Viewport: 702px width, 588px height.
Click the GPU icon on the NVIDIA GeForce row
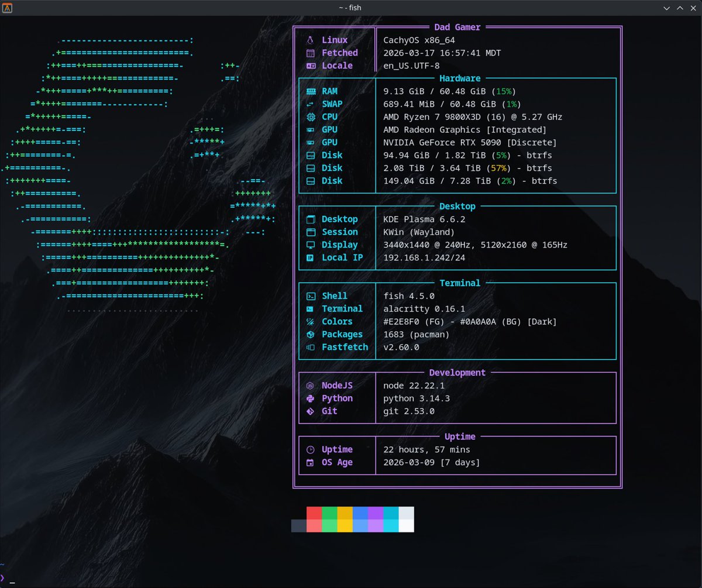(311, 143)
